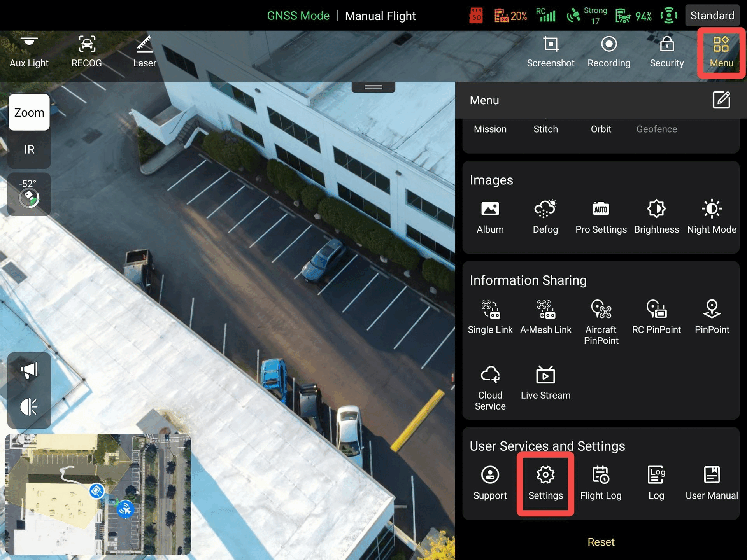Start Live Stream
This screenshot has width=747, height=560.
[545, 383]
